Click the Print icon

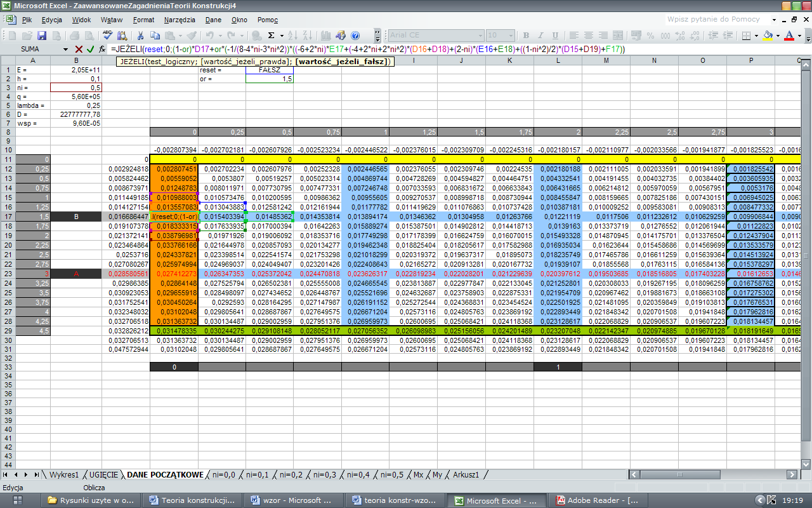75,36
